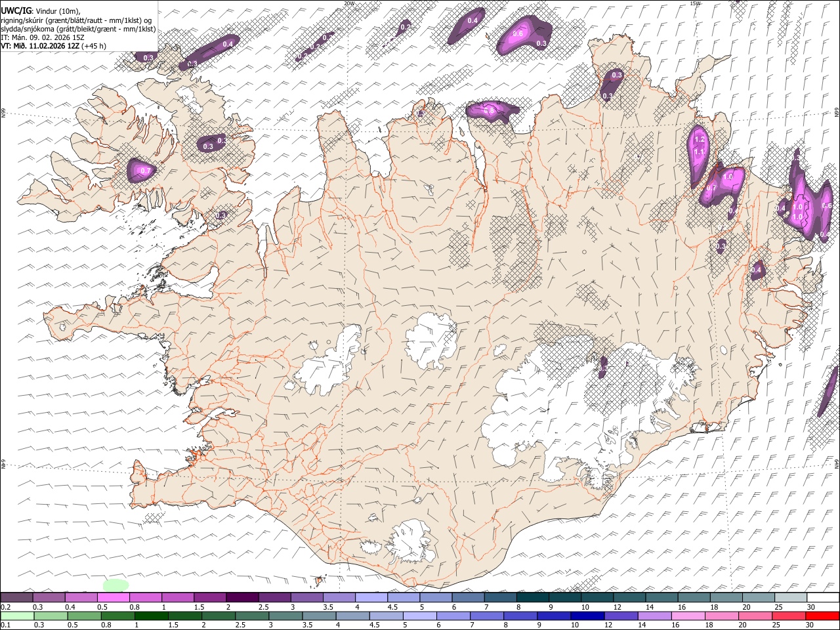Screen dimensions: 840x630
Task: Click the light gray 25–30 swatch in the upper legend row
Action: (790, 598)
